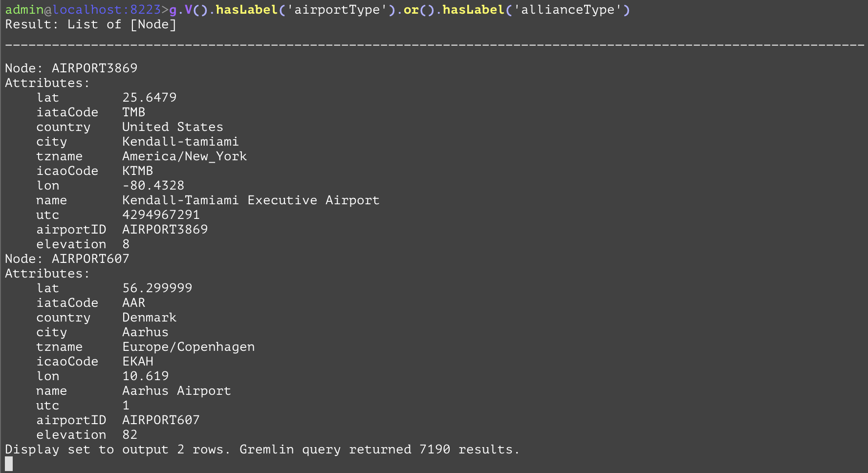Click the Europe/Copenhagen tzname value
This screenshot has width=868, height=473.
[x=188, y=346]
